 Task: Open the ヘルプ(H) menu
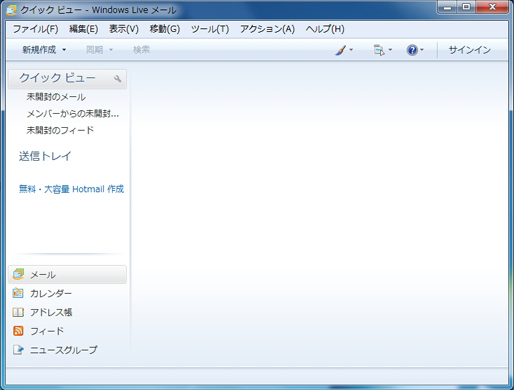pyautogui.click(x=325, y=29)
